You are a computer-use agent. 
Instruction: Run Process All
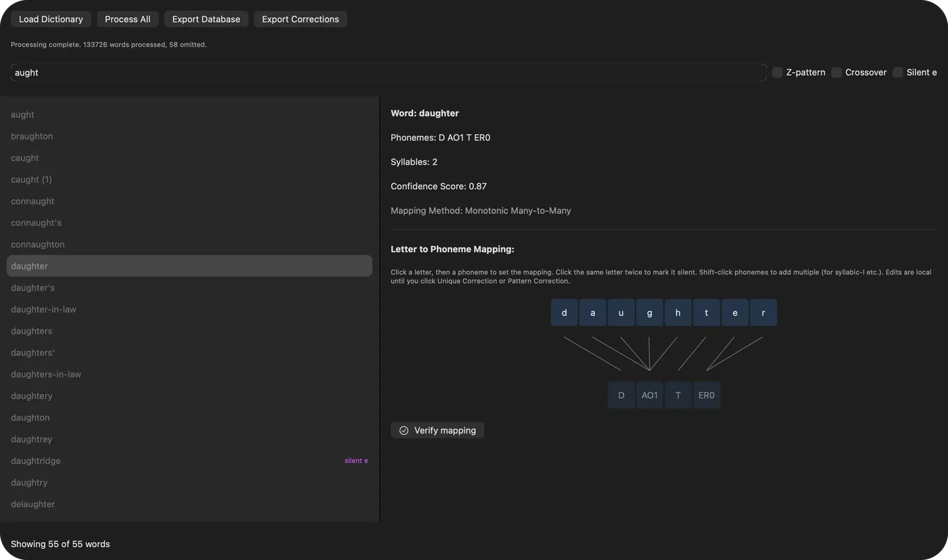[x=128, y=19]
